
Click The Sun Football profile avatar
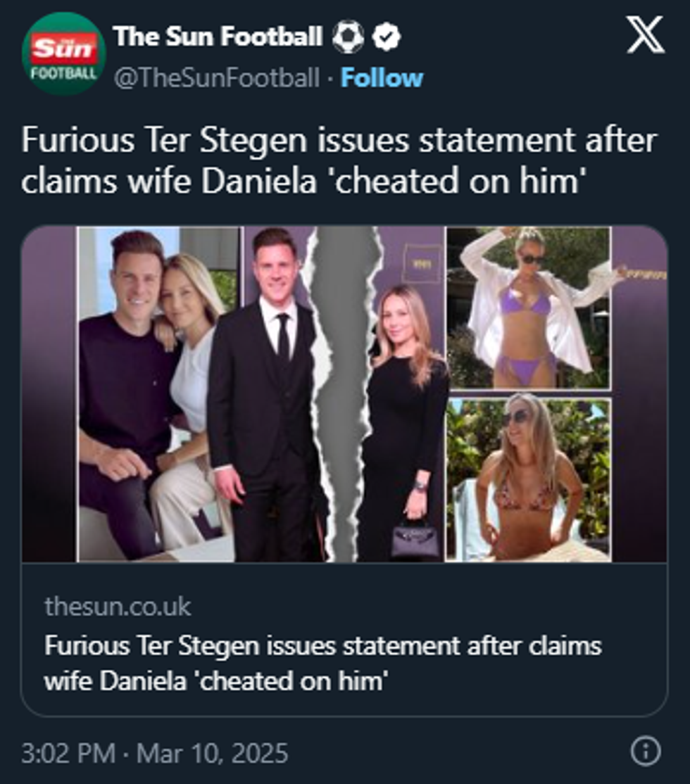(64, 53)
